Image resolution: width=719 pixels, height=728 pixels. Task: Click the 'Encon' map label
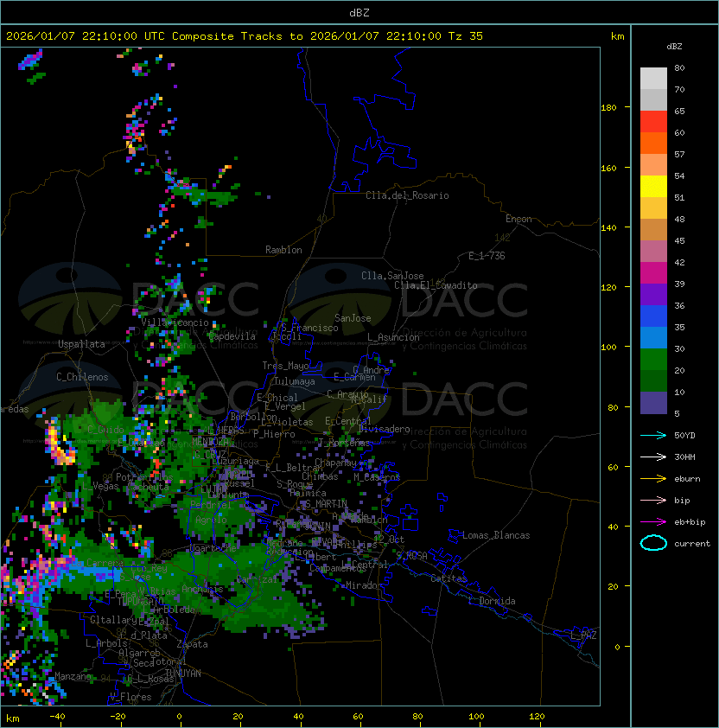pos(519,219)
